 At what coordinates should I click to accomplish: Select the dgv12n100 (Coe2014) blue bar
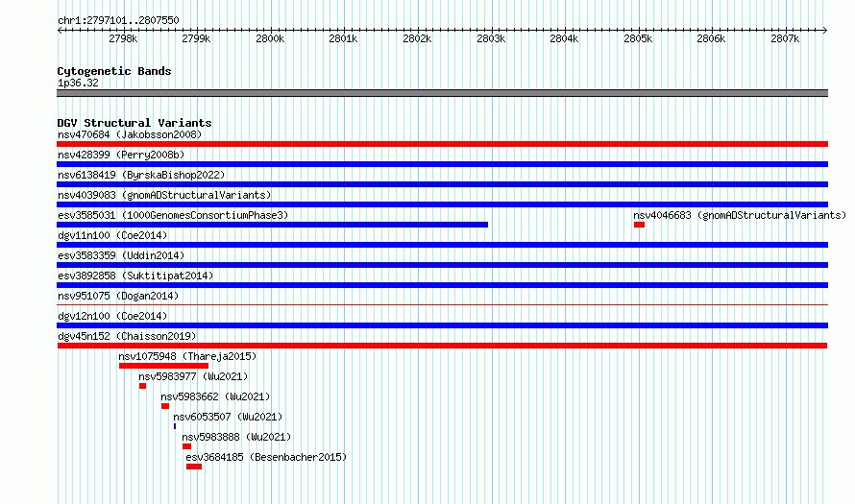pyautogui.click(x=442, y=325)
